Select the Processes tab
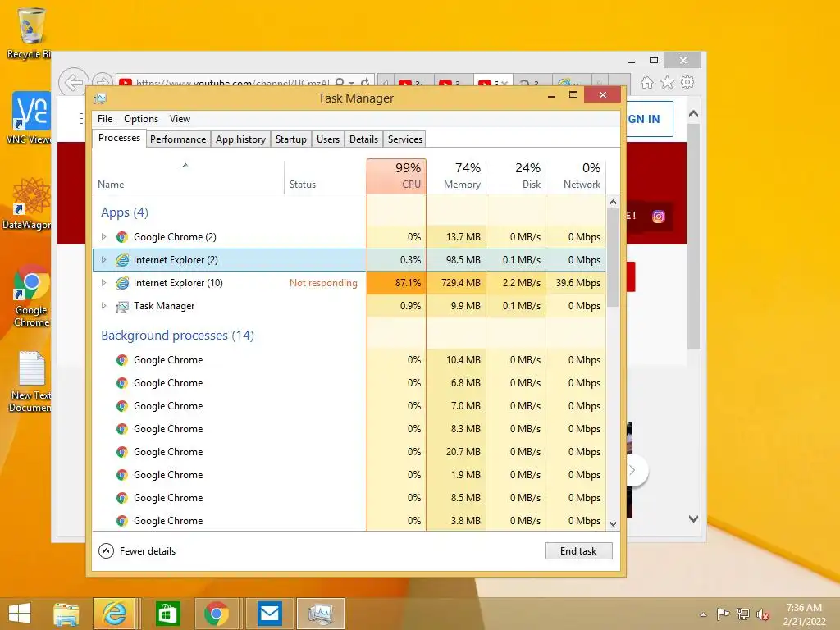 point(119,138)
